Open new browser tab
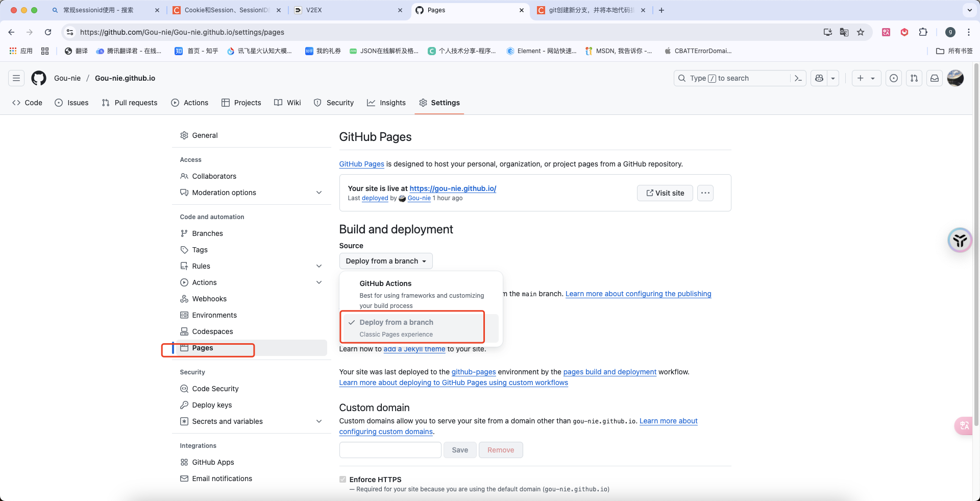Viewport: 980px width, 501px height. (x=661, y=10)
